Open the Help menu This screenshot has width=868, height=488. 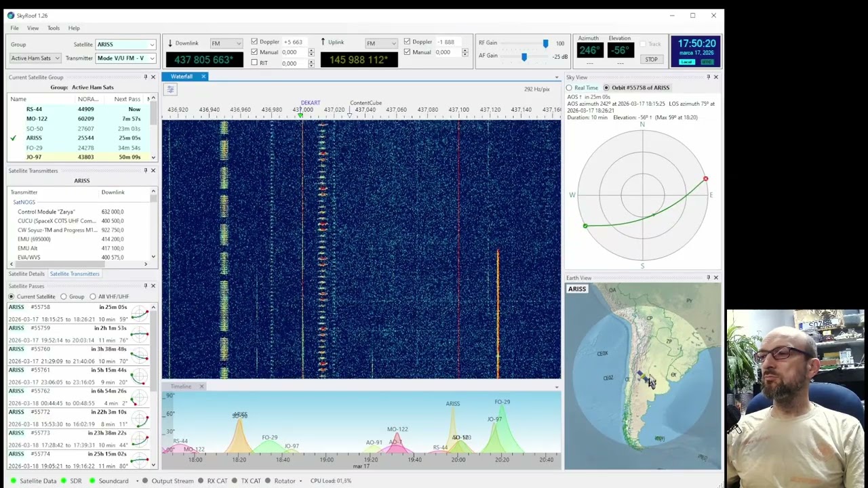click(74, 28)
